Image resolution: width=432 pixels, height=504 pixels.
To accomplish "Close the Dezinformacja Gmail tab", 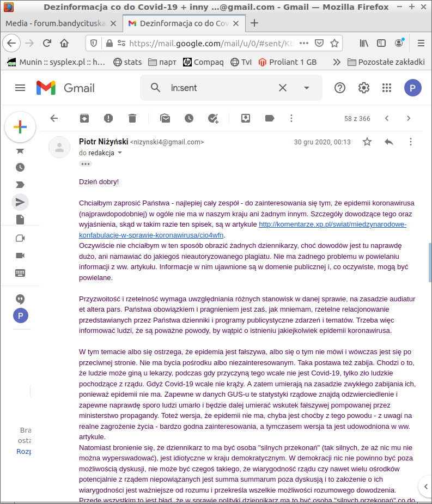I will point(235,23).
